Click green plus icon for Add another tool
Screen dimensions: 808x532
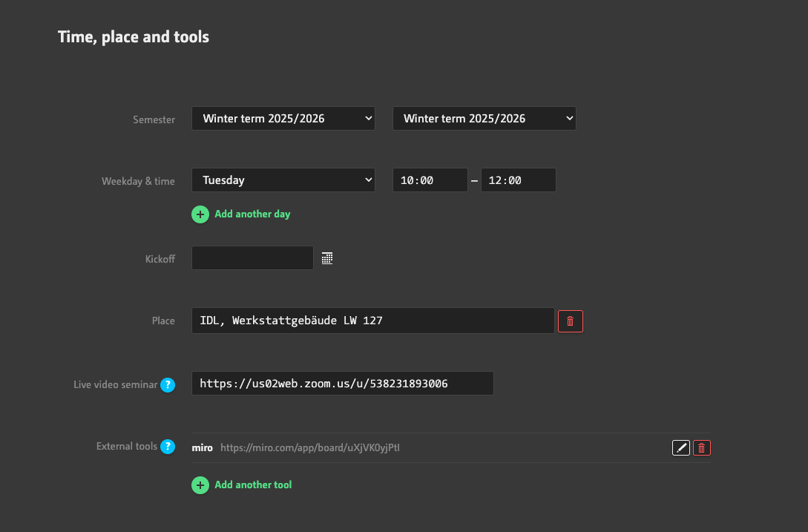tap(200, 485)
